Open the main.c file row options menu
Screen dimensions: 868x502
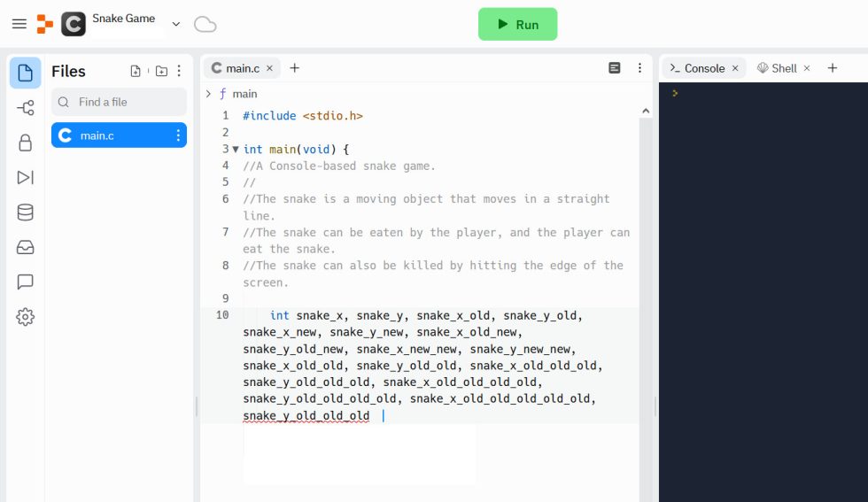click(x=178, y=135)
